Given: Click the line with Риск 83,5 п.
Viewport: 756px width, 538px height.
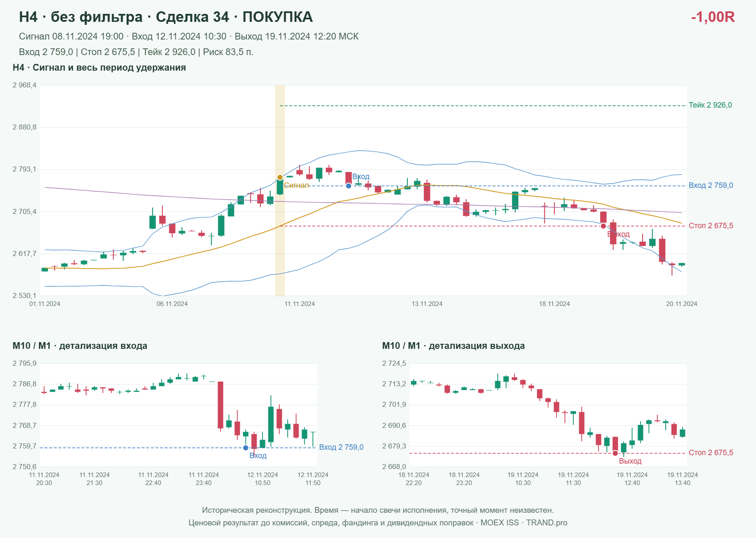Looking at the screenshot, I should coord(136,52).
